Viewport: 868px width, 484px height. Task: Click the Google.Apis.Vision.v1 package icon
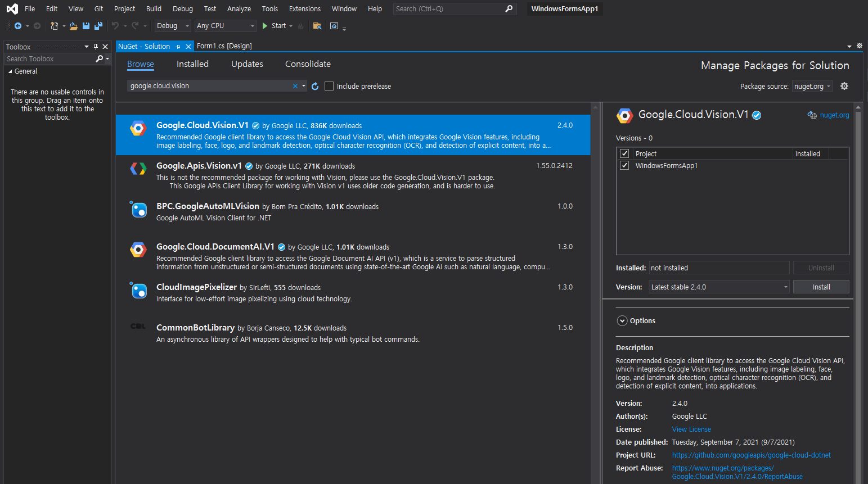138,168
